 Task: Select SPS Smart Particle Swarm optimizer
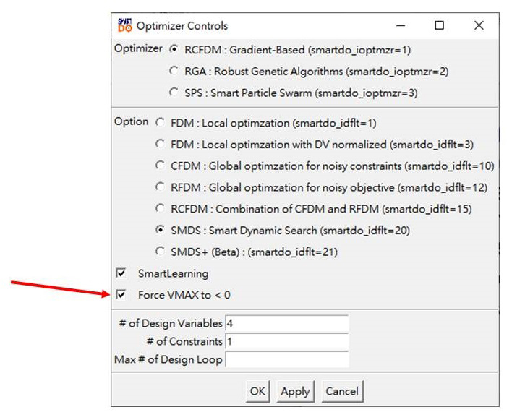pos(174,93)
